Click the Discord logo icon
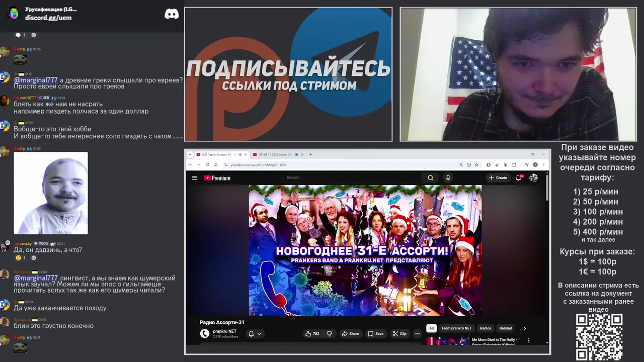Viewport: 644px width, 362px height. click(172, 14)
